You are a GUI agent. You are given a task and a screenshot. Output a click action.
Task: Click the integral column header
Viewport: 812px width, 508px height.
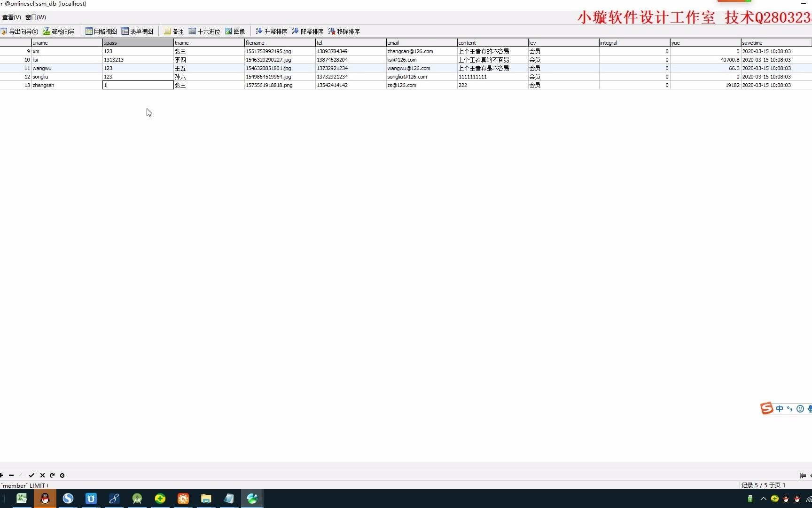pos(634,43)
